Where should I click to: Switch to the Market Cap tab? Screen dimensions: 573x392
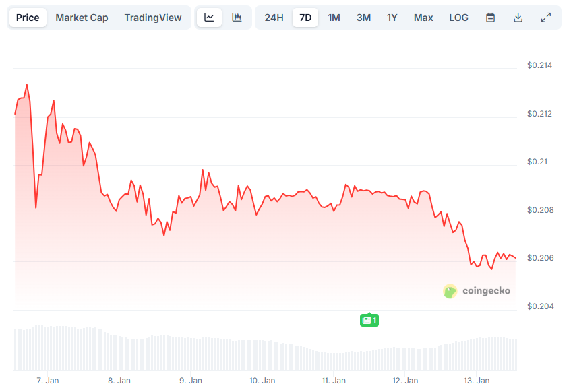[82, 18]
